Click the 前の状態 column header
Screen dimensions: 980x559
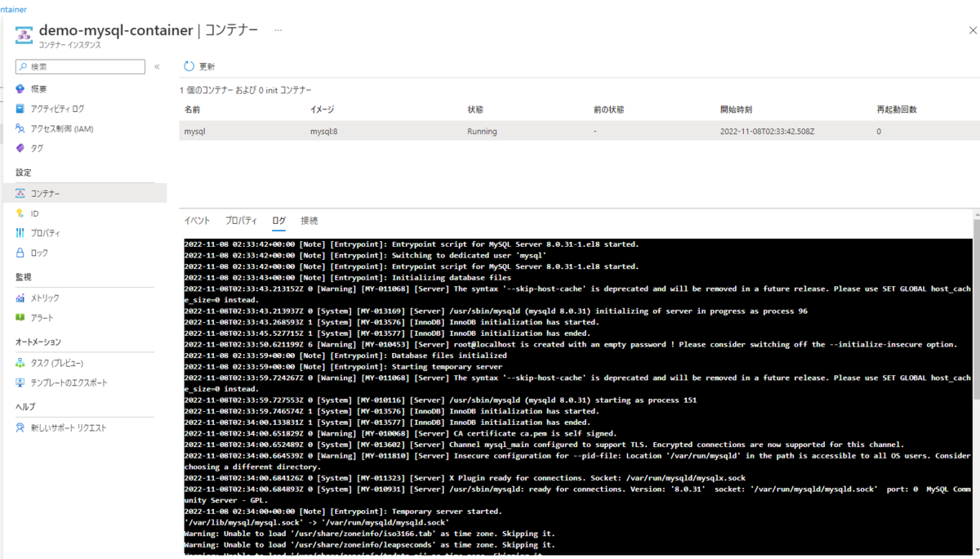(x=608, y=110)
